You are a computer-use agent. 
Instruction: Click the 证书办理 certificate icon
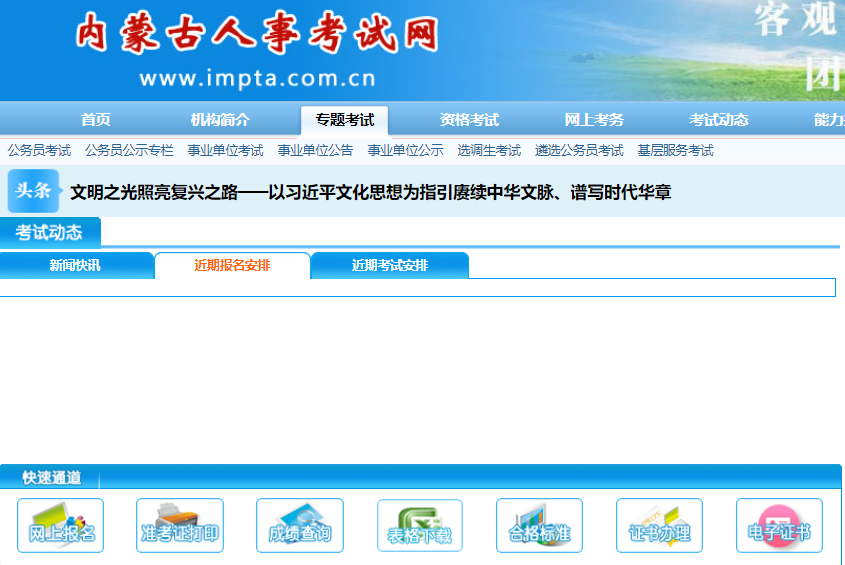click(x=659, y=525)
